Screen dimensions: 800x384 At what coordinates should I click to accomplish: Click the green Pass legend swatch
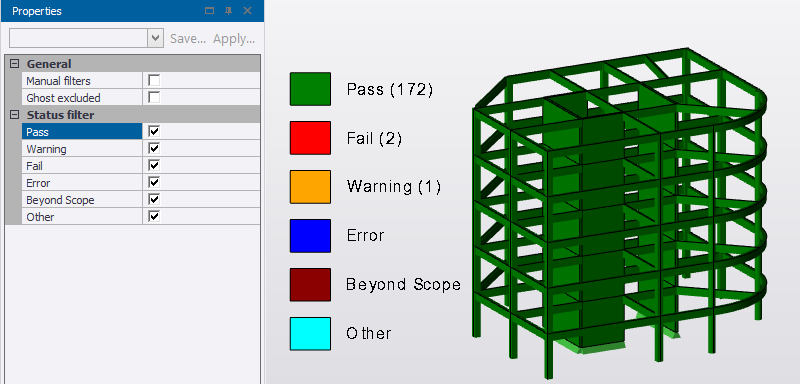[x=310, y=89]
